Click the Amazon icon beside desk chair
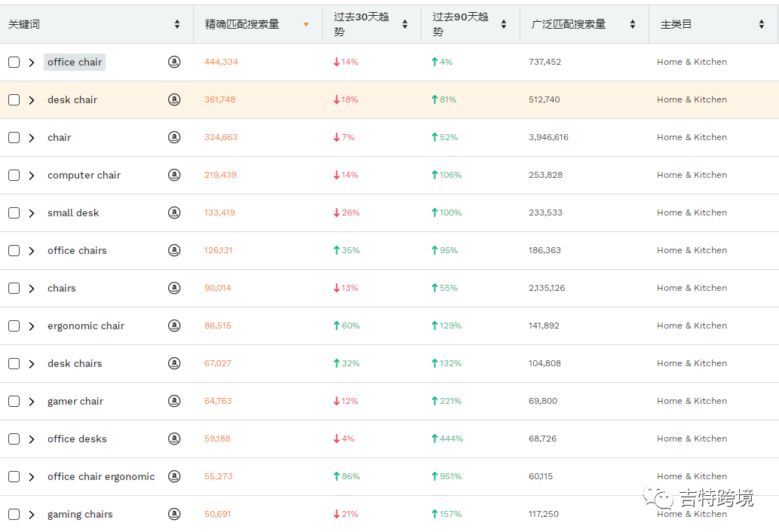The image size is (779, 532). 174,99
